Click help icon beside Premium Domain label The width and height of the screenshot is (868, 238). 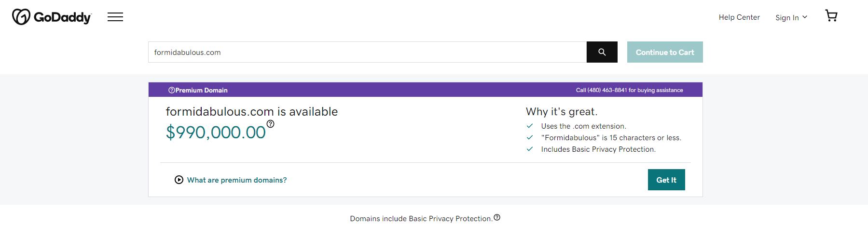(x=171, y=90)
